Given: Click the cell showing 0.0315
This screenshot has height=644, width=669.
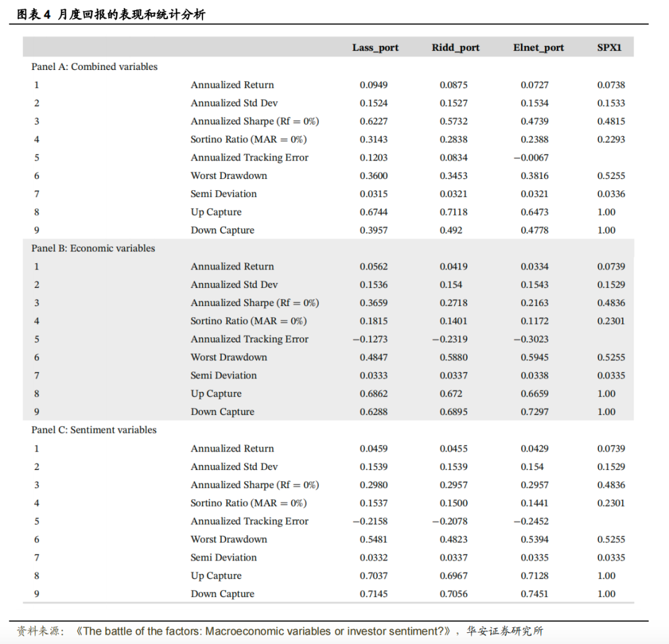Looking at the screenshot, I should (x=374, y=194).
